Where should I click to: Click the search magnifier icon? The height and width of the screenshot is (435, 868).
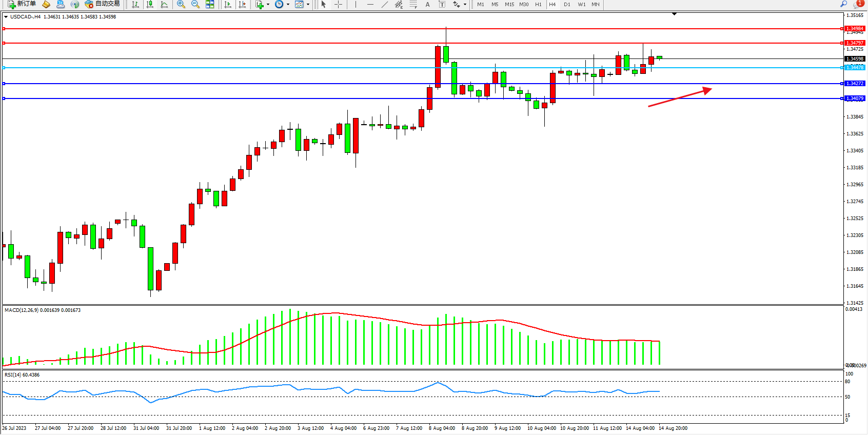coord(843,4)
